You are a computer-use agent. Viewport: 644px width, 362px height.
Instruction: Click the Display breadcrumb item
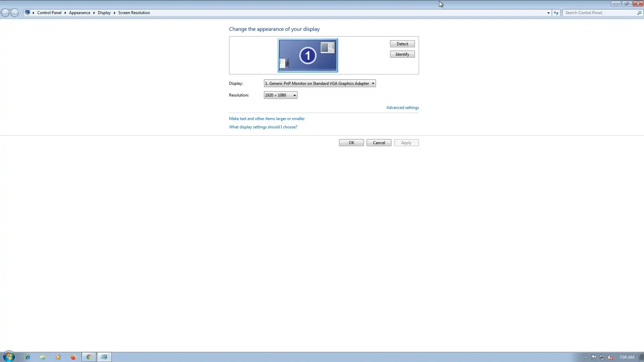(x=104, y=13)
